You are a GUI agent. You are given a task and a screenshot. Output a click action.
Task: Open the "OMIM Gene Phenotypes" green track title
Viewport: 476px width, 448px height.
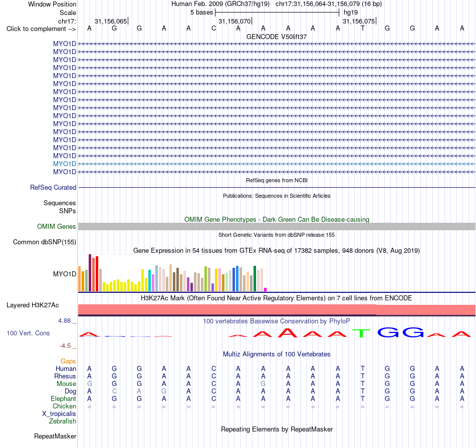click(x=277, y=219)
